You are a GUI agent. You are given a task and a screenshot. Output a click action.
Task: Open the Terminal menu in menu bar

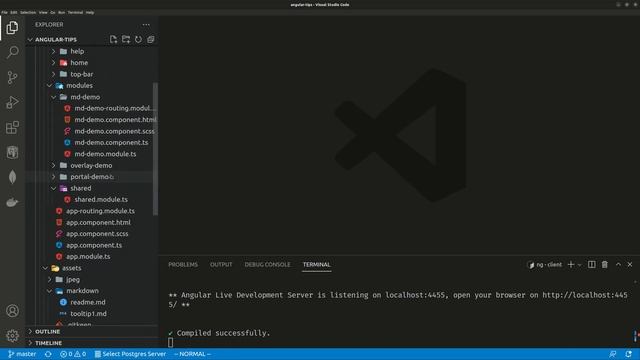75,12
